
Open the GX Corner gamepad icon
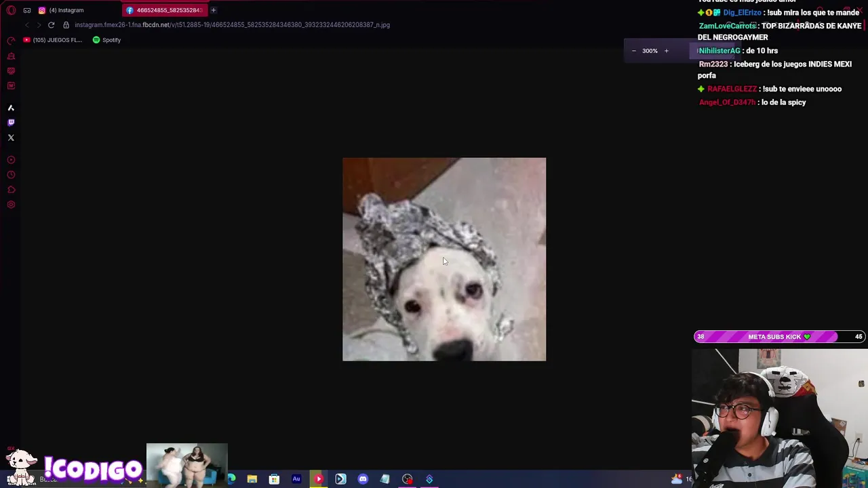[27, 10]
